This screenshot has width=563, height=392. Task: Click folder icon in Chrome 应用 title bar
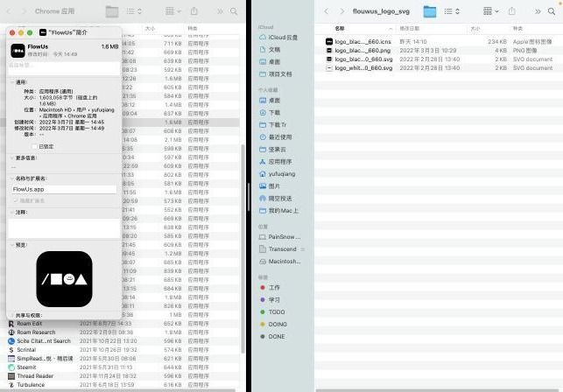[x=112, y=11]
